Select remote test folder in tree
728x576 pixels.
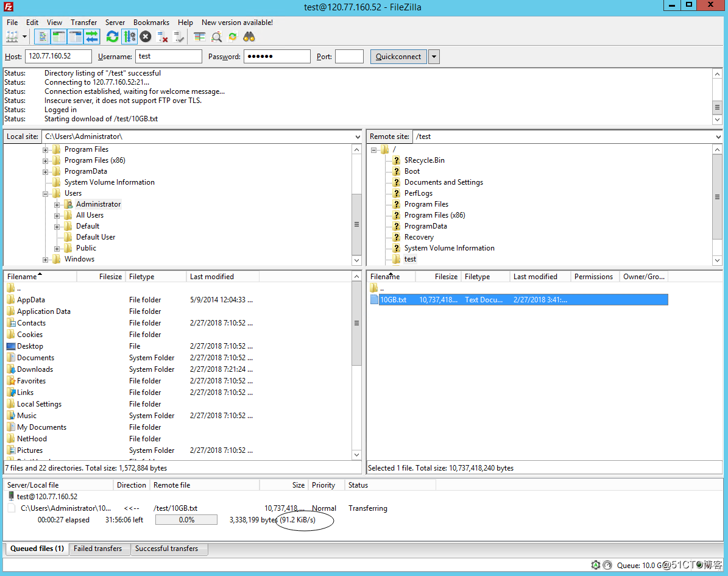point(410,259)
